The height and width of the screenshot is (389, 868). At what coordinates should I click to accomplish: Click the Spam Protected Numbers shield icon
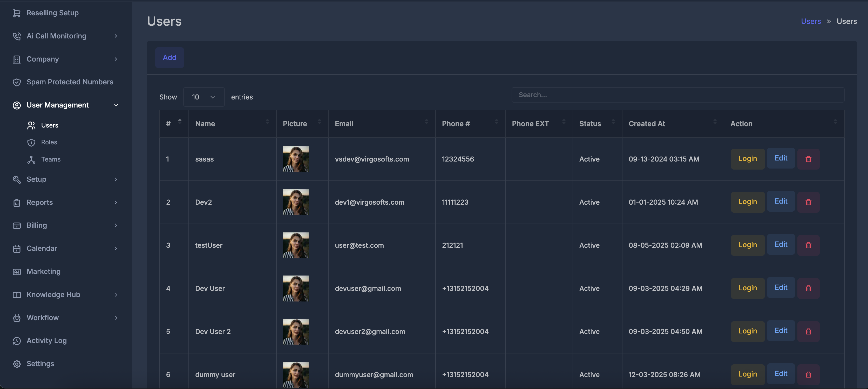(x=17, y=82)
